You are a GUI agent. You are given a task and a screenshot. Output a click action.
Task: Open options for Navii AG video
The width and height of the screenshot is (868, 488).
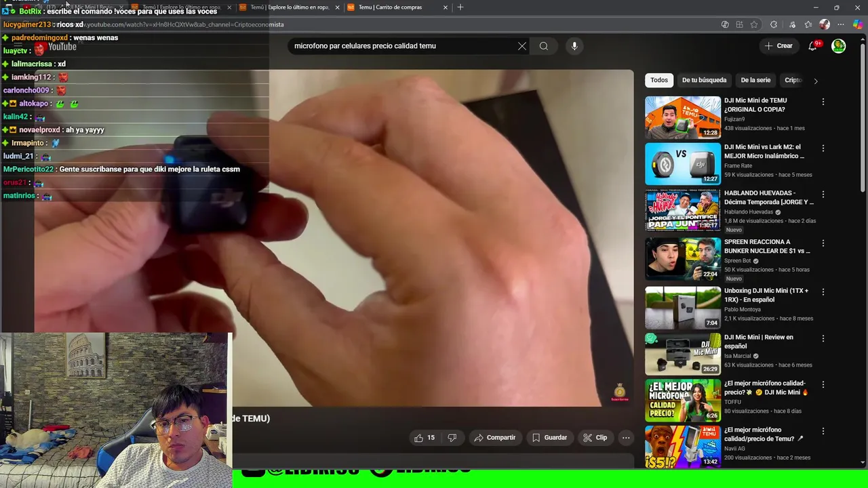pyautogui.click(x=823, y=431)
